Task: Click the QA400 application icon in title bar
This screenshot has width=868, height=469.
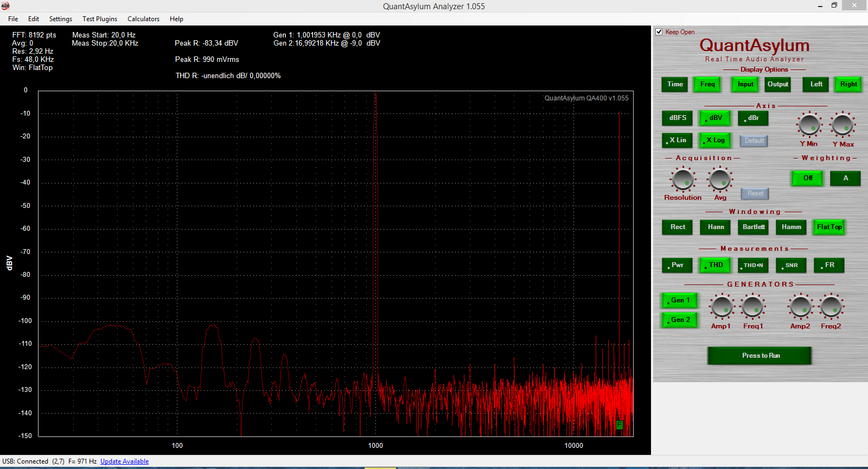Action: point(5,6)
